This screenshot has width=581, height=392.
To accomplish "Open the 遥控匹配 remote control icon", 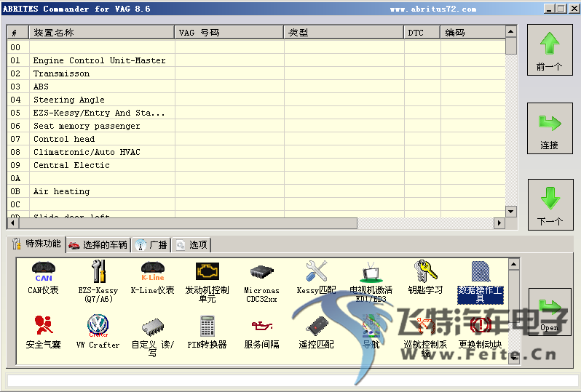I will point(316,332).
